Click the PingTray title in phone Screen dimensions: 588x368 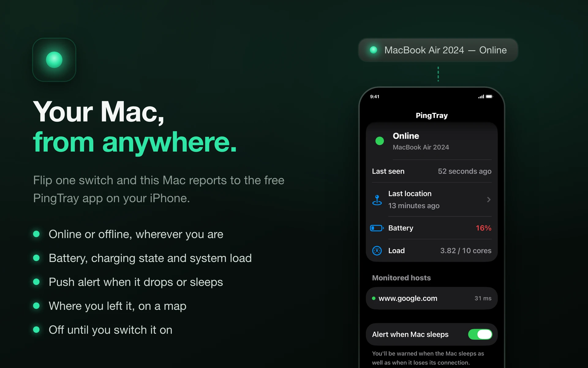pyautogui.click(x=432, y=116)
